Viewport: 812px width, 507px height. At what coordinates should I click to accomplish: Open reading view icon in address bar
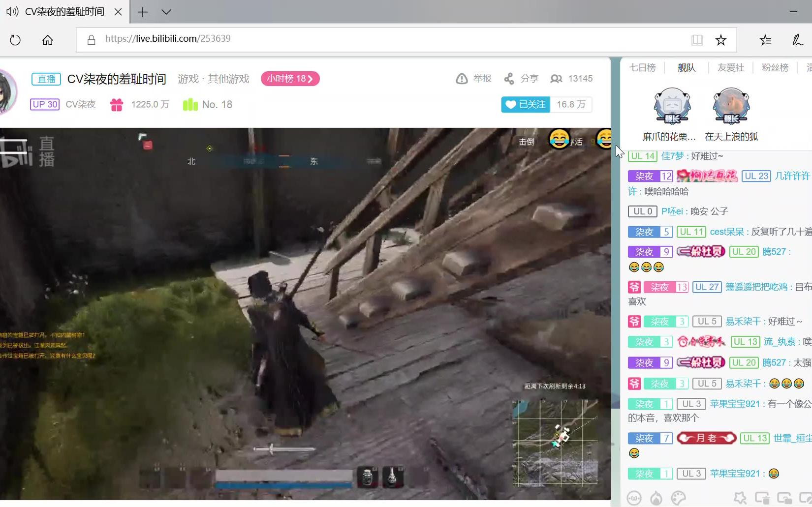click(x=697, y=40)
